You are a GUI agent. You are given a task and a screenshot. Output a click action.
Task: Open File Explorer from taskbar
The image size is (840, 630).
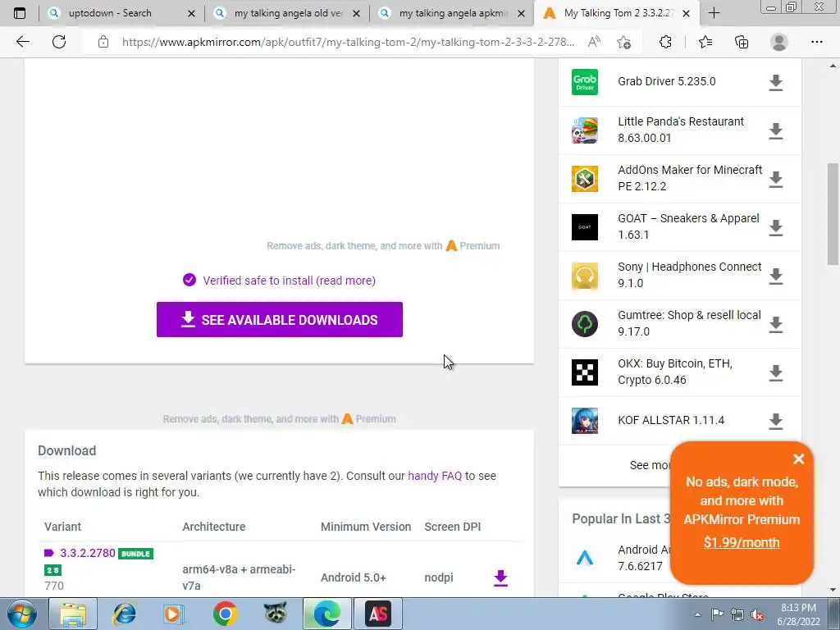click(73, 614)
